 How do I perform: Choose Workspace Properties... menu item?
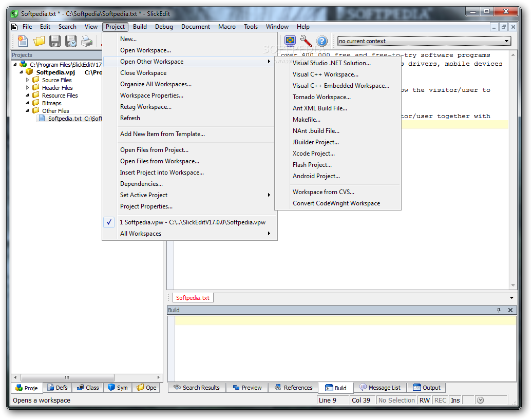(x=189, y=96)
